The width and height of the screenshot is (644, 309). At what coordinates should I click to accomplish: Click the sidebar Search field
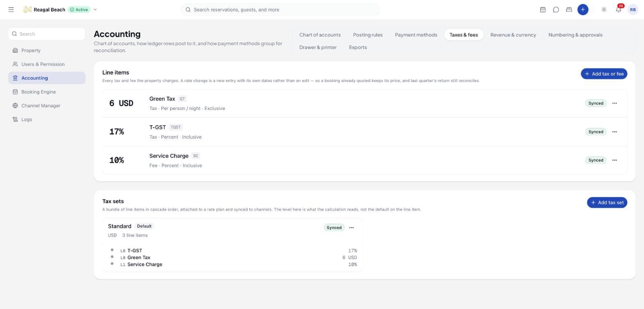(x=47, y=34)
